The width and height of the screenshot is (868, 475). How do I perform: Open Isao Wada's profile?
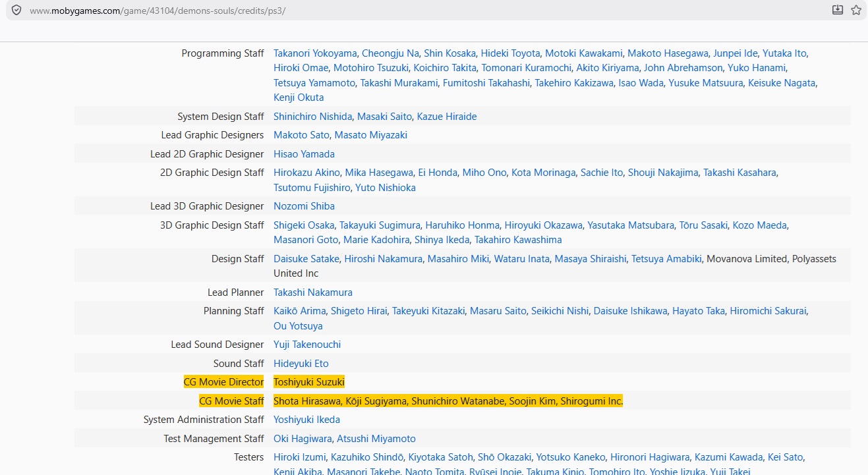[x=641, y=83]
